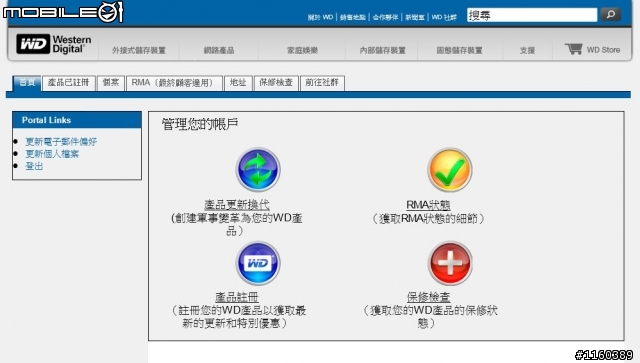640x363 pixels.
Task: Follow the RMA狀態 link
Action: [x=428, y=205]
